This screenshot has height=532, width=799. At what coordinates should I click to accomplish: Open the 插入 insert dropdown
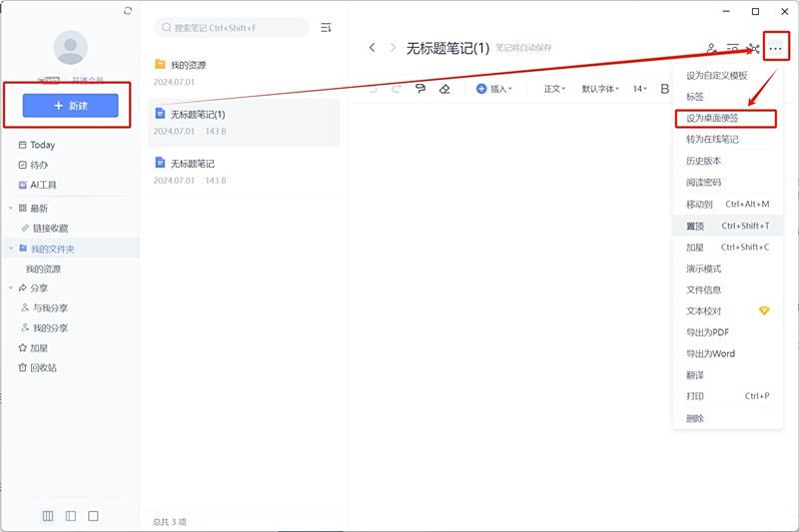click(x=493, y=89)
